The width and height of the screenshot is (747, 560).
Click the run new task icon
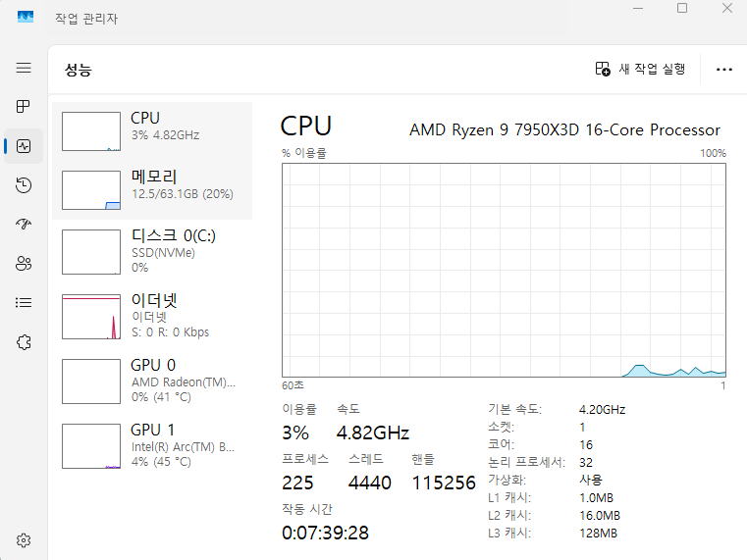point(603,69)
